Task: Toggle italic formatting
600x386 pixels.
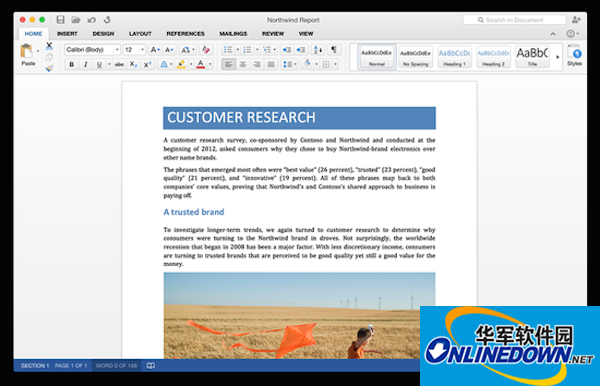Action: 86,65
